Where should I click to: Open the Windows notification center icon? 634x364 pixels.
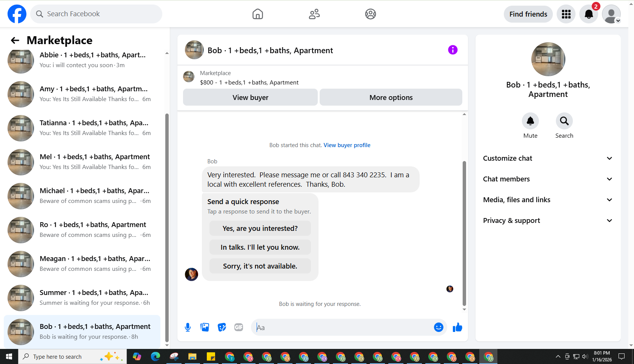622,356
